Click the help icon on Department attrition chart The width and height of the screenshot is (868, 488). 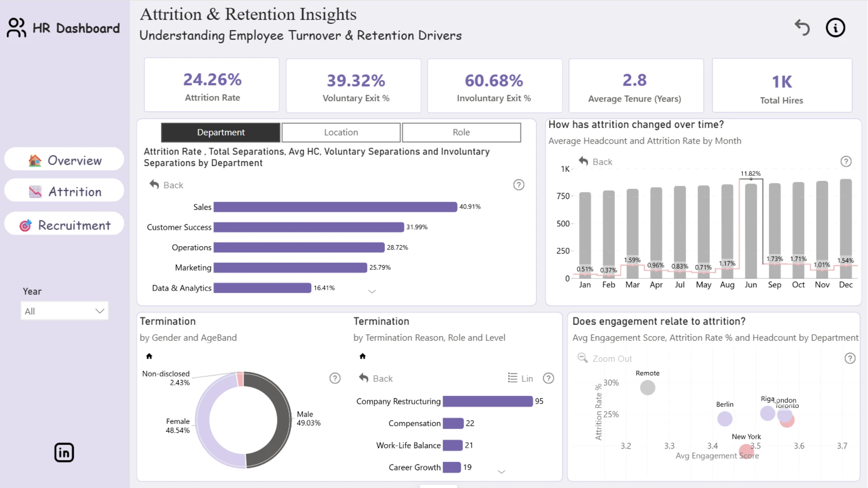pos(519,185)
